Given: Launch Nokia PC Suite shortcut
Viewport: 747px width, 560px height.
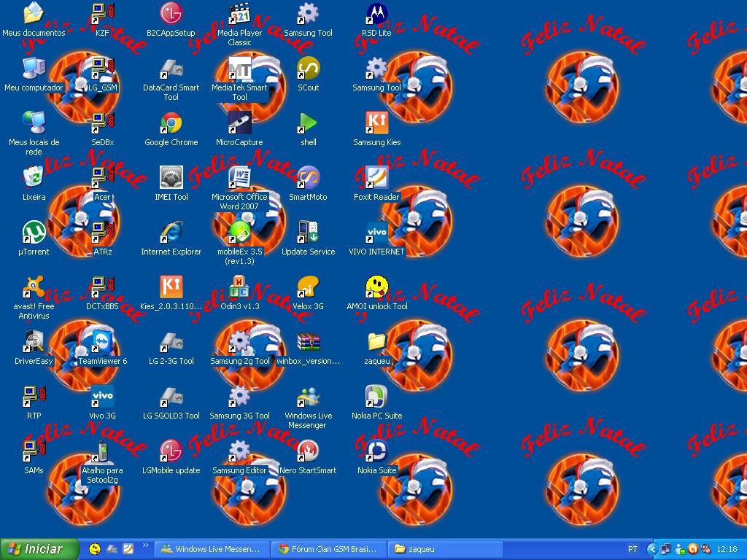Looking at the screenshot, I should point(377,397).
